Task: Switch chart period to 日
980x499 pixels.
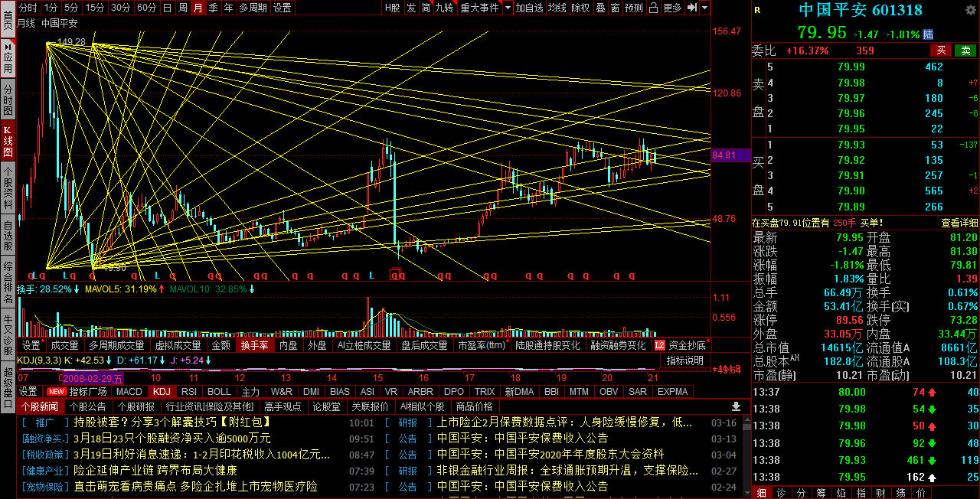Action: tap(167, 8)
